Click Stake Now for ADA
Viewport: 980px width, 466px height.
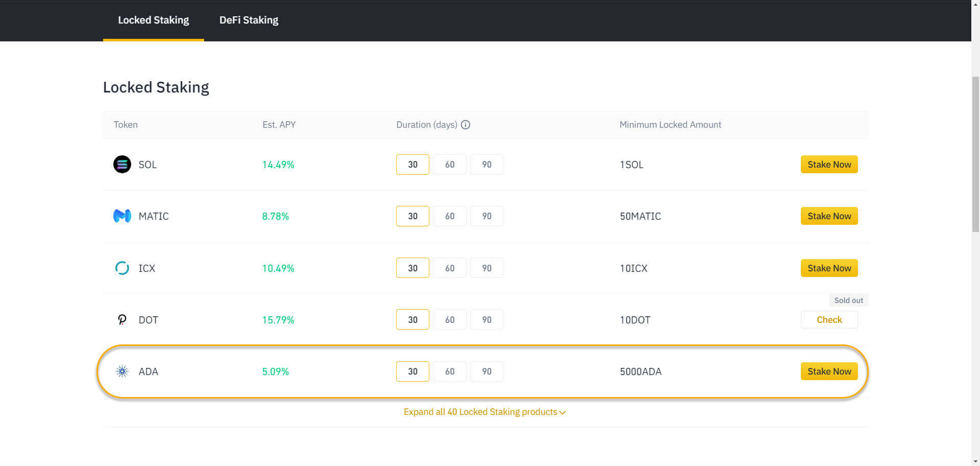coord(829,371)
